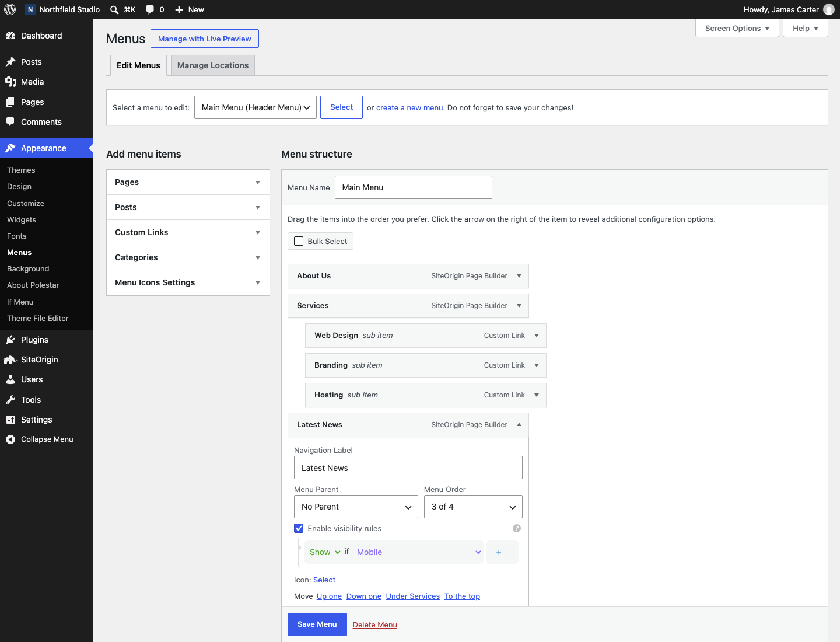Viewport: 840px width, 642px height.
Task: Open the Menu Order dropdown
Action: pyautogui.click(x=473, y=507)
